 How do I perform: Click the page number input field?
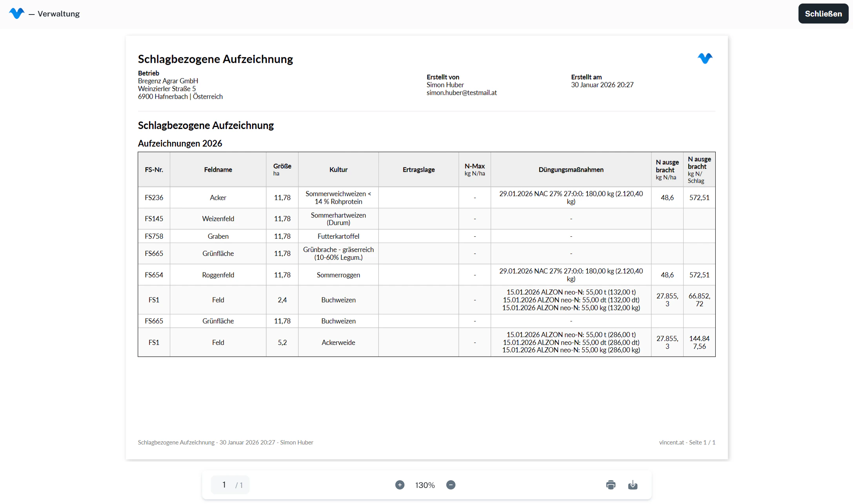[x=224, y=485]
